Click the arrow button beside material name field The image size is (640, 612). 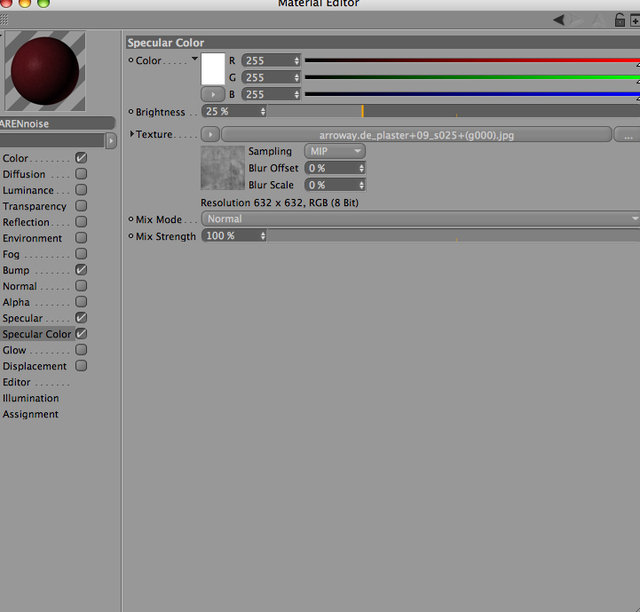[111, 140]
